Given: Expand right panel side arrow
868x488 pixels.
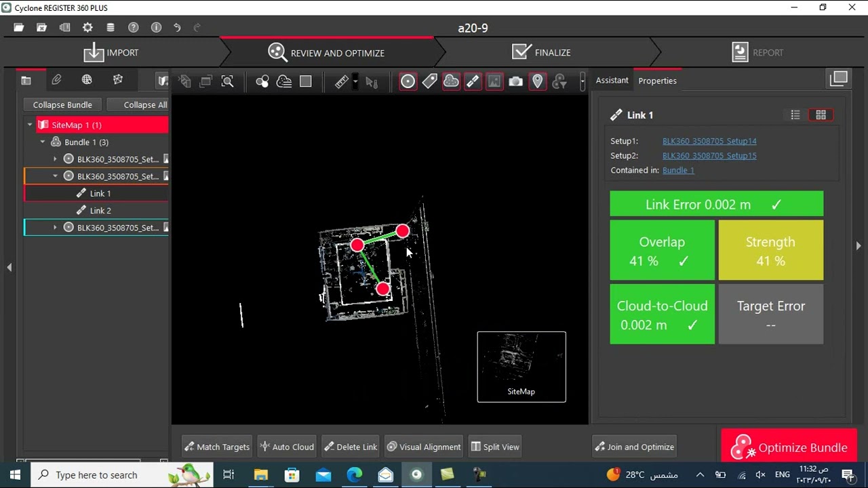Looking at the screenshot, I should coord(859,246).
